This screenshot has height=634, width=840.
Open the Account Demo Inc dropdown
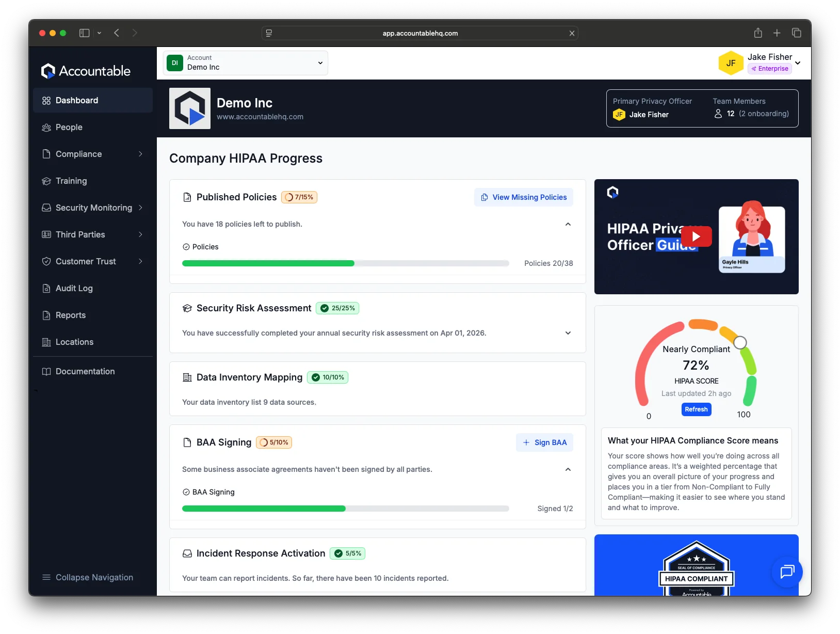[246, 63]
